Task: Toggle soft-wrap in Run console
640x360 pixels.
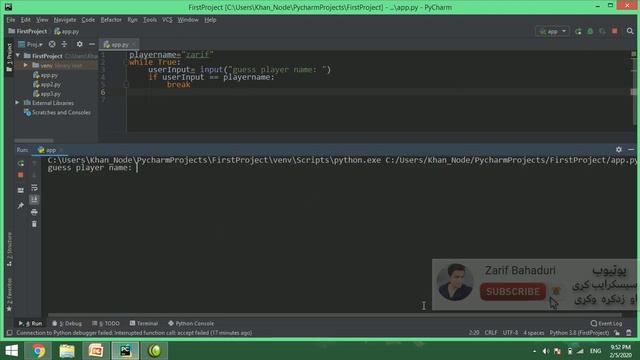Action: [34, 187]
